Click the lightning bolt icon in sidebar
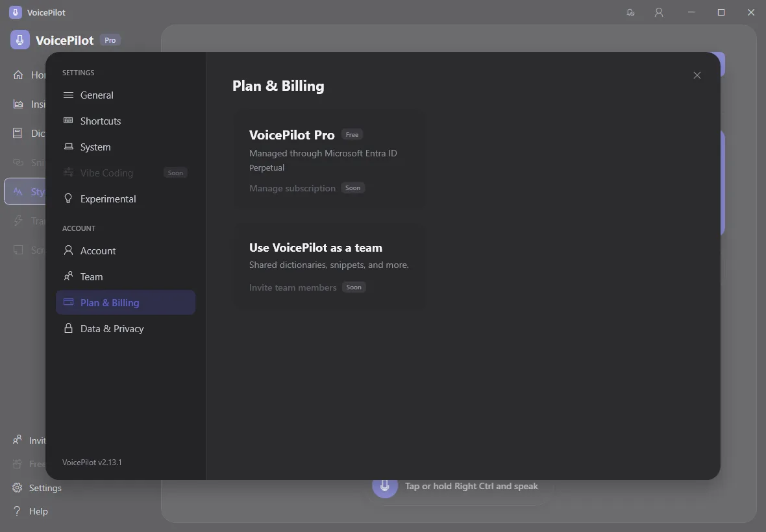The image size is (766, 532). point(18,221)
